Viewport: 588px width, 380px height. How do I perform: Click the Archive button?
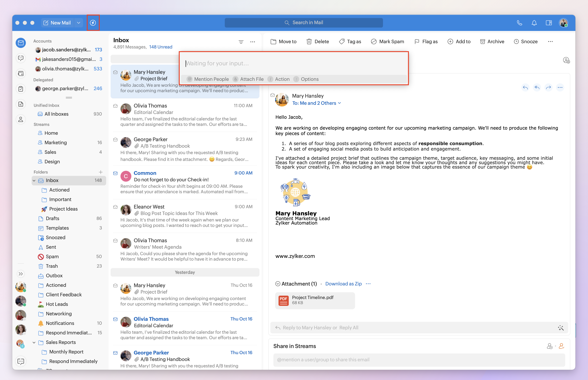tap(492, 42)
